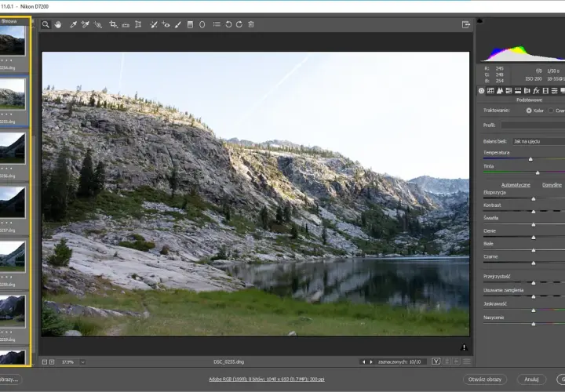This screenshot has height=392, width=565.
Task: Switch to the Tone Curve panel tab
Action: tap(490, 91)
